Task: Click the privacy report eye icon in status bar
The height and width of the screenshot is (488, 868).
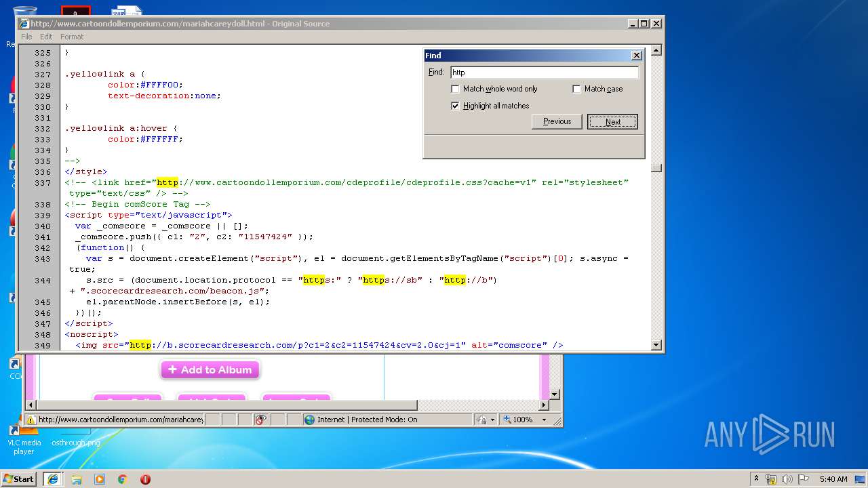Action: coord(260,420)
